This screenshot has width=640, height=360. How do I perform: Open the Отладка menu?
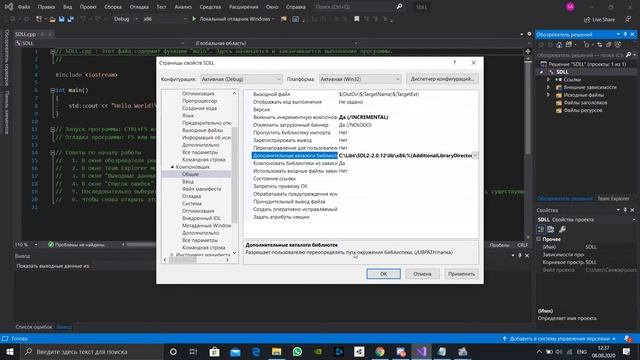139,7
